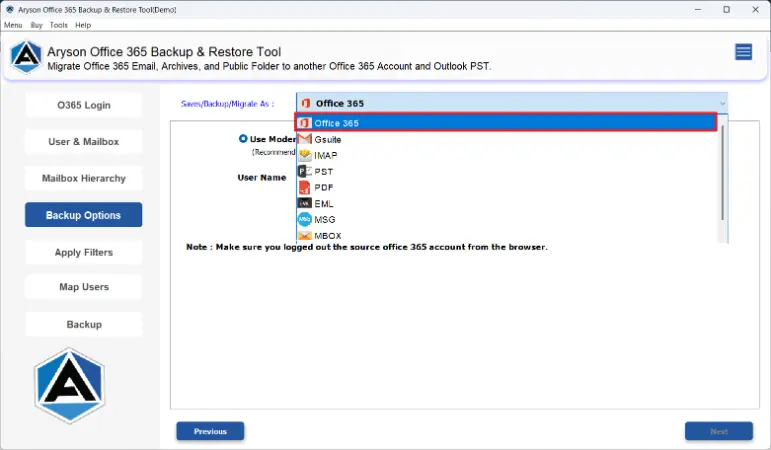Viewport: 771px width, 450px height.
Task: Go to the Backup step
Action: click(x=84, y=324)
